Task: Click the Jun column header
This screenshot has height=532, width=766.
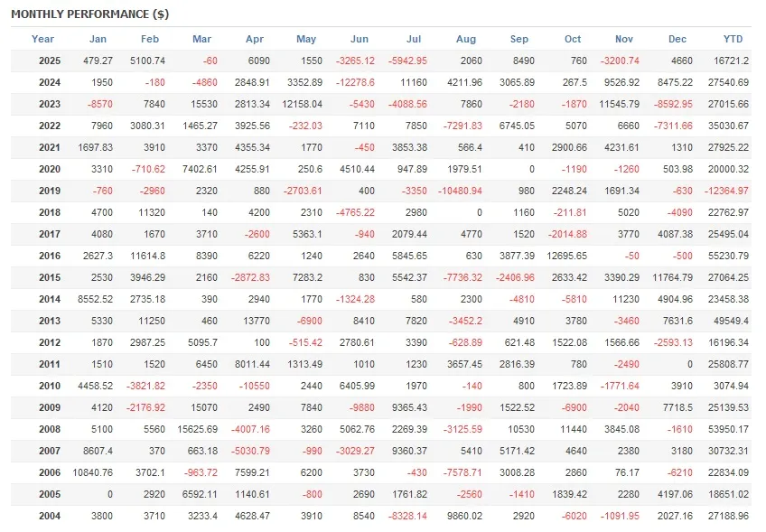Action: tap(360, 39)
